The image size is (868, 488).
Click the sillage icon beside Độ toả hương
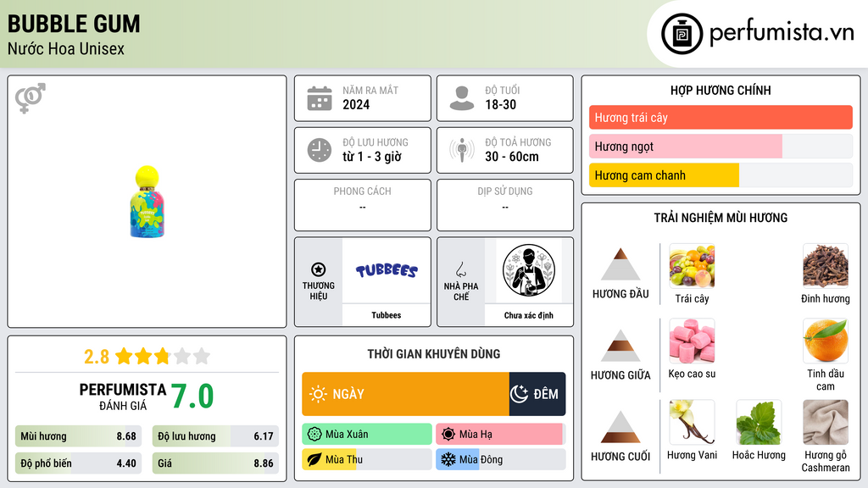click(x=462, y=150)
